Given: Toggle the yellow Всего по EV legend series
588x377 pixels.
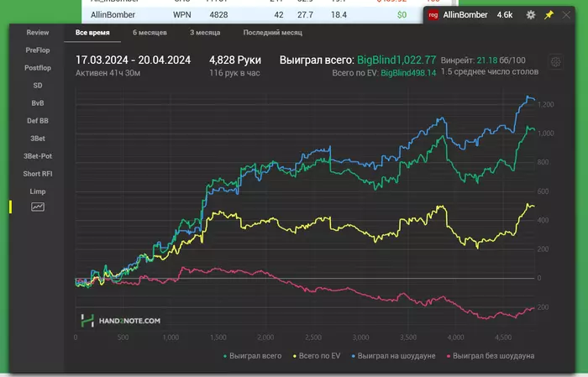Looking at the screenshot, I should click(317, 356).
